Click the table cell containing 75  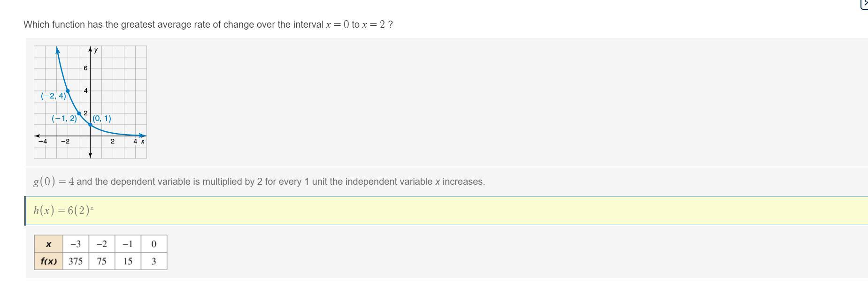(x=101, y=261)
